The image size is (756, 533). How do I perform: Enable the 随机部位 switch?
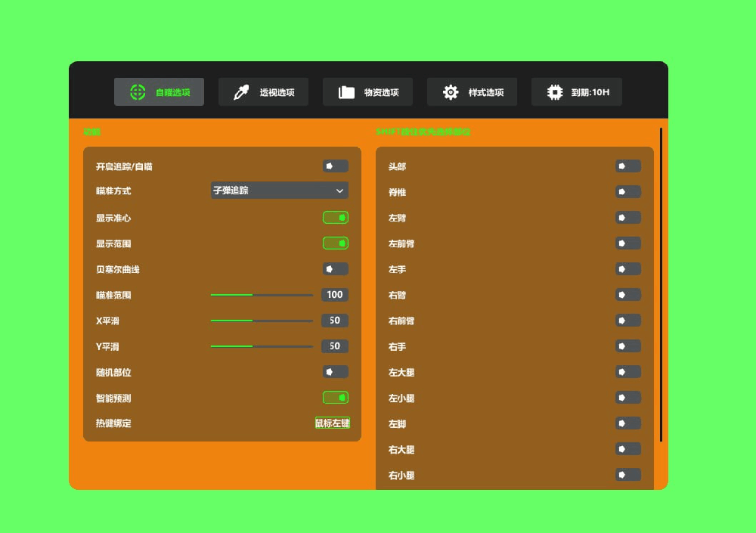[x=336, y=372]
